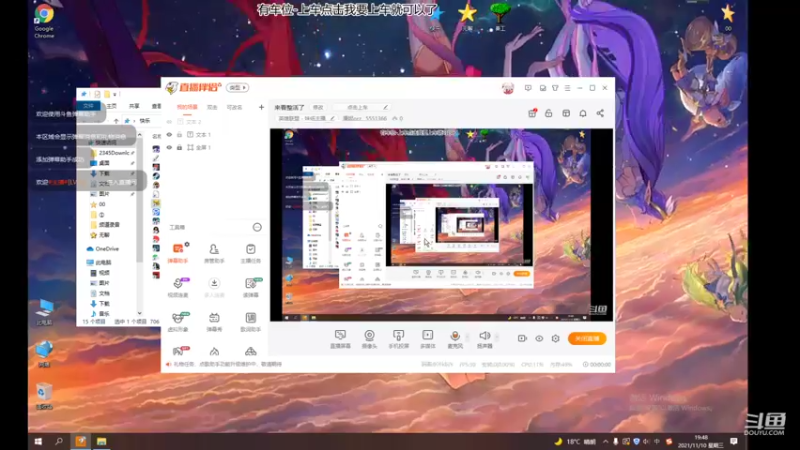Mute the 扬声器 speaker
This screenshot has height=450, width=800.
(484, 338)
